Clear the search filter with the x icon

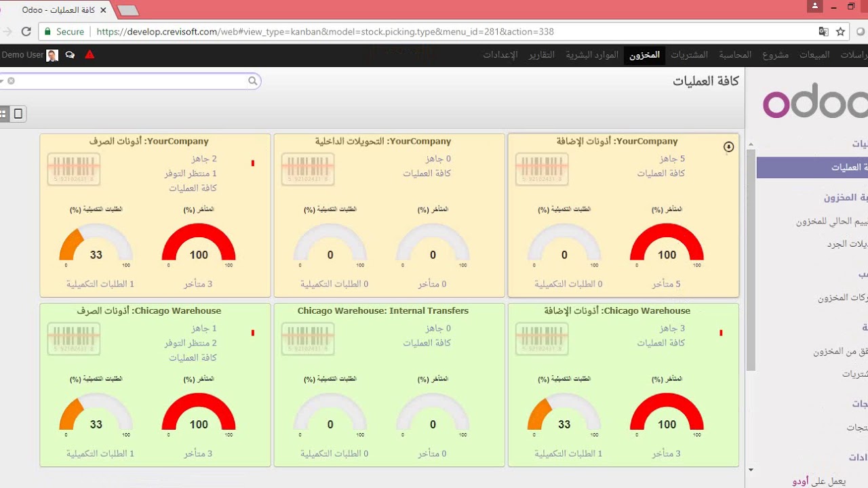(x=11, y=81)
